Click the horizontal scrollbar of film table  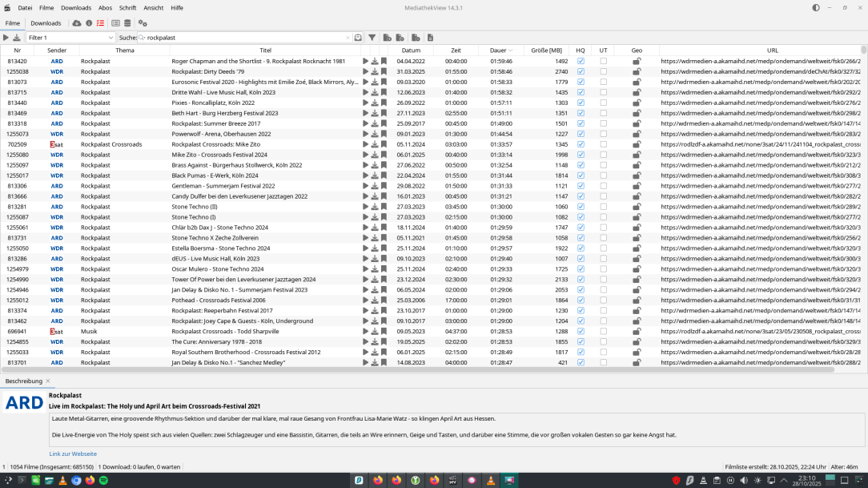tap(418, 369)
